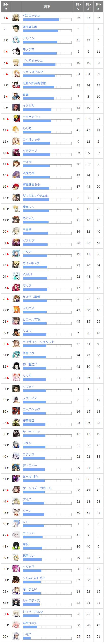Click the トマス avatar icon
Viewport: 104px width, 644px height.
pyautogui.click(x=16, y=637)
